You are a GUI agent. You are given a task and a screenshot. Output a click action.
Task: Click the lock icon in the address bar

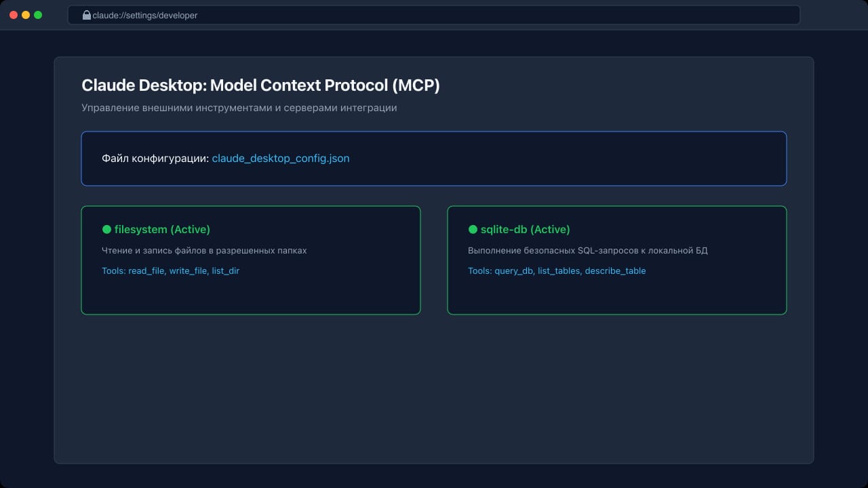point(87,15)
